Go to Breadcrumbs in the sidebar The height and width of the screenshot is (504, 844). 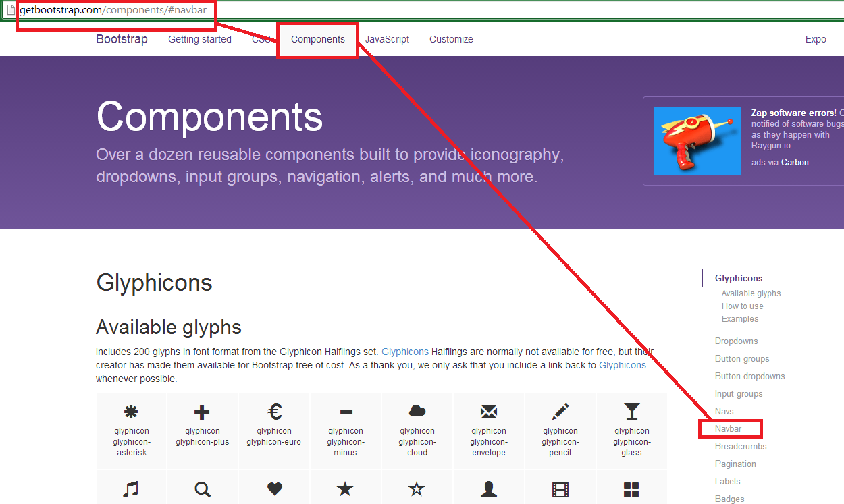[x=741, y=446]
